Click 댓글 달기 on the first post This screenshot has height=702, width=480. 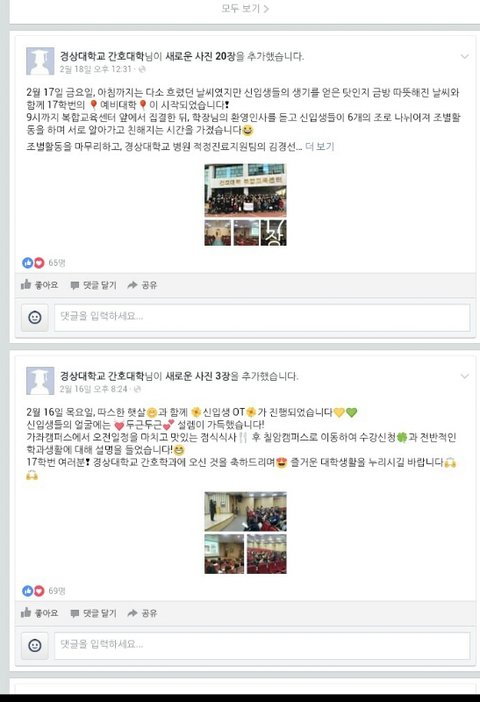click(x=94, y=285)
